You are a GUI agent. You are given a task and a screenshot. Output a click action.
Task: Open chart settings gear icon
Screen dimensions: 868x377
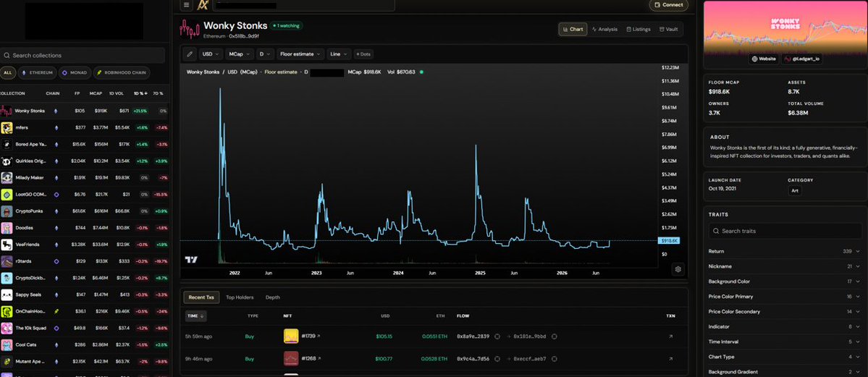click(678, 269)
